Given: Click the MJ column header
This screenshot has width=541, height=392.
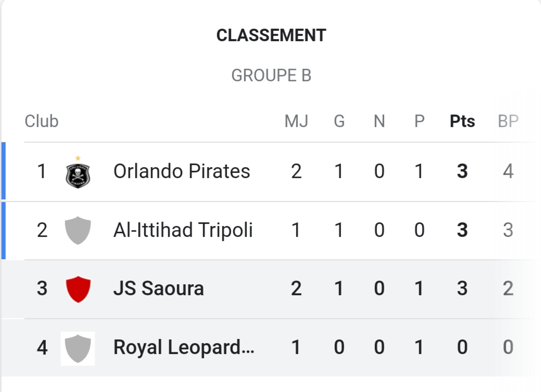Looking at the screenshot, I should click(x=296, y=121).
